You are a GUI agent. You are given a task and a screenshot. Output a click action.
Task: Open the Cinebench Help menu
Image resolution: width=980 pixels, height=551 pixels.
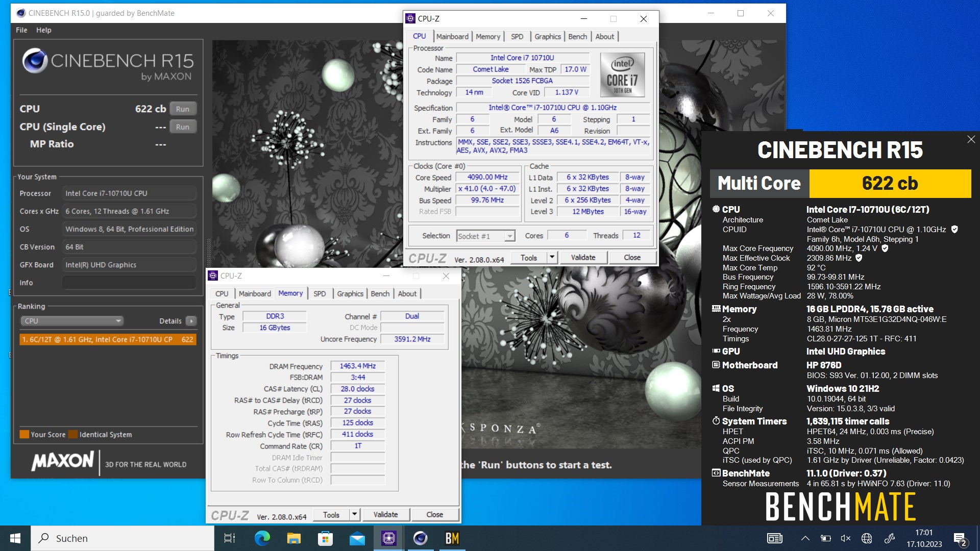click(43, 30)
